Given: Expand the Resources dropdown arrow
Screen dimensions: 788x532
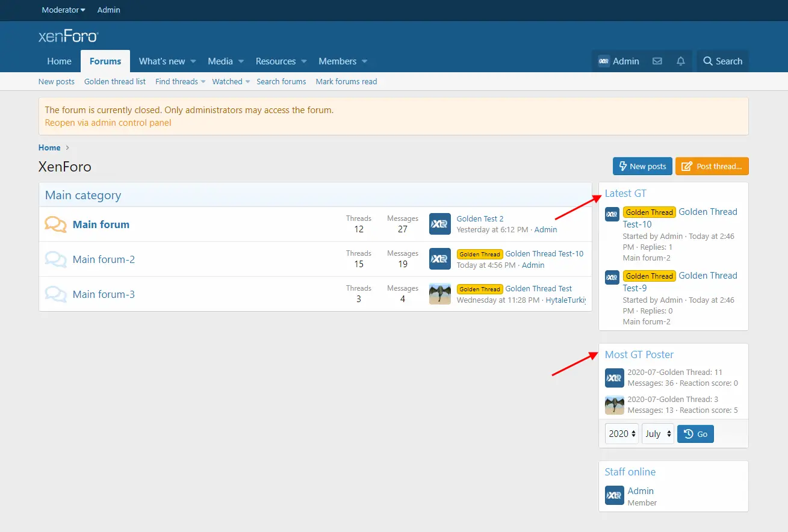Looking at the screenshot, I should (304, 61).
